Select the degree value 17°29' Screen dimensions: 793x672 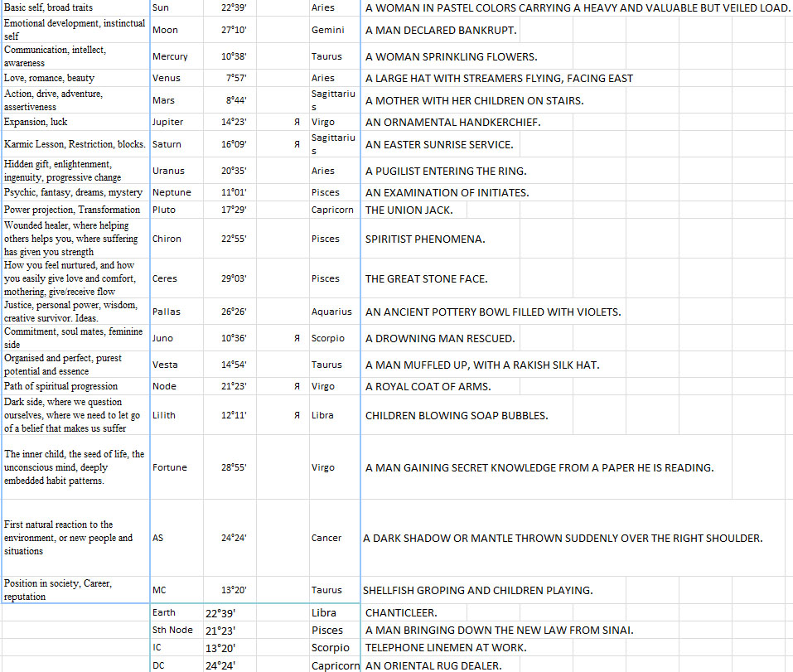233,210
